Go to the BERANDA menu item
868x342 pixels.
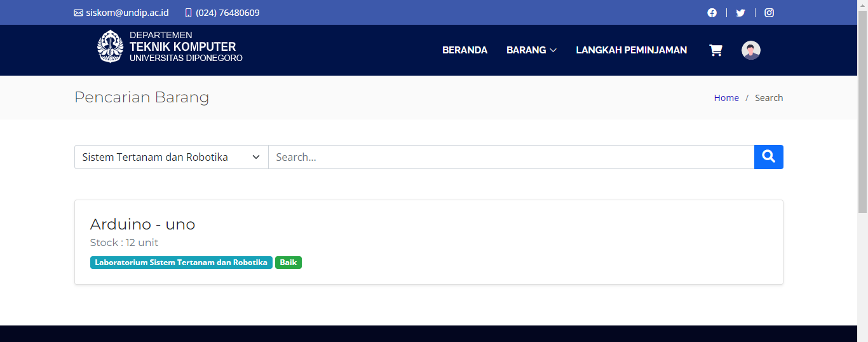coord(465,50)
